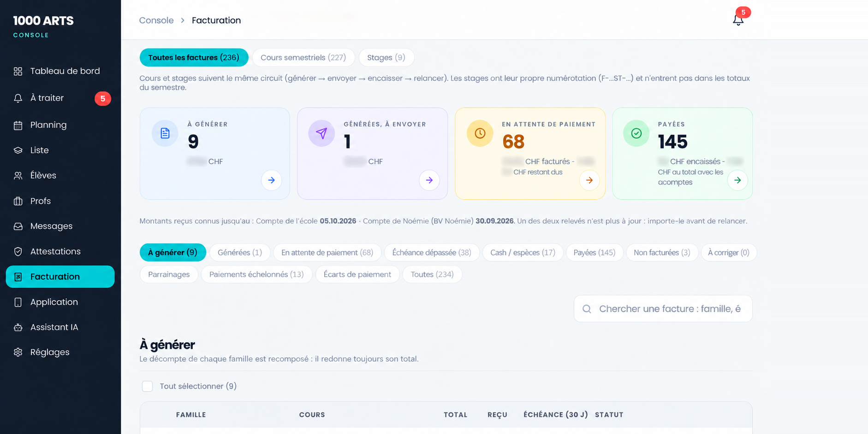Go to Console breadcrumb link
The image size is (868, 434).
pos(156,20)
